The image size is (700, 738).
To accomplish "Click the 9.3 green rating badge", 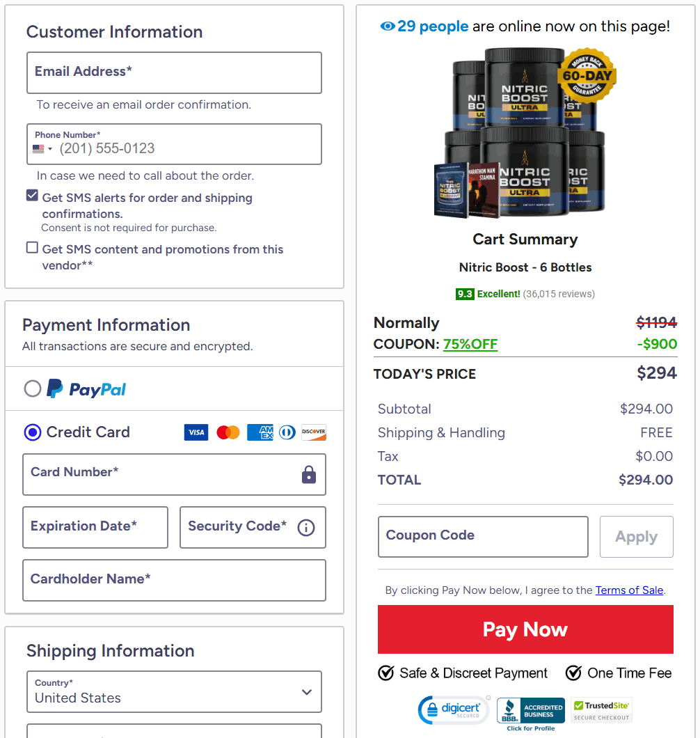I will (x=465, y=294).
